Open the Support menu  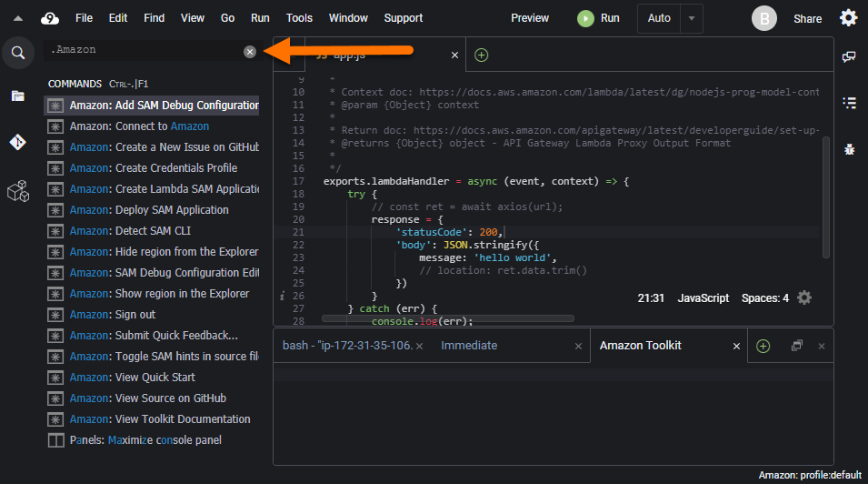tap(403, 18)
